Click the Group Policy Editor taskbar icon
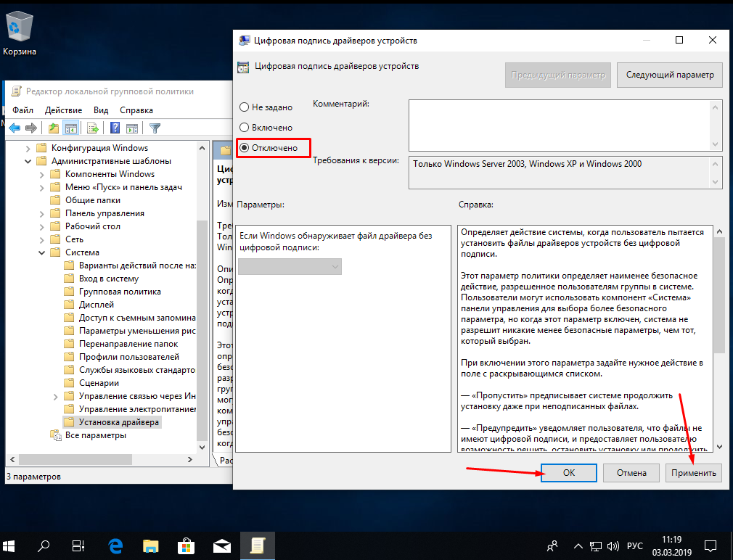The image size is (733, 560). [x=258, y=545]
